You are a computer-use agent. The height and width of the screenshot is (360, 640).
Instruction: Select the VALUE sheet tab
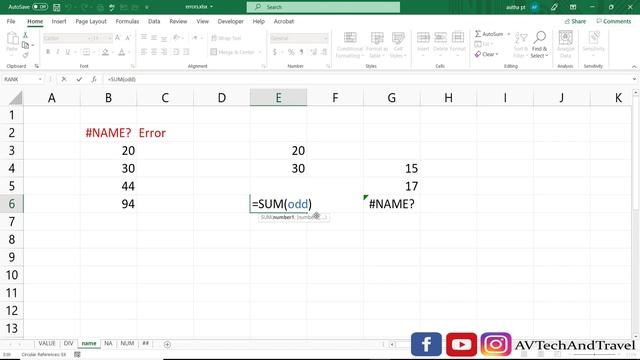tap(47, 344)
